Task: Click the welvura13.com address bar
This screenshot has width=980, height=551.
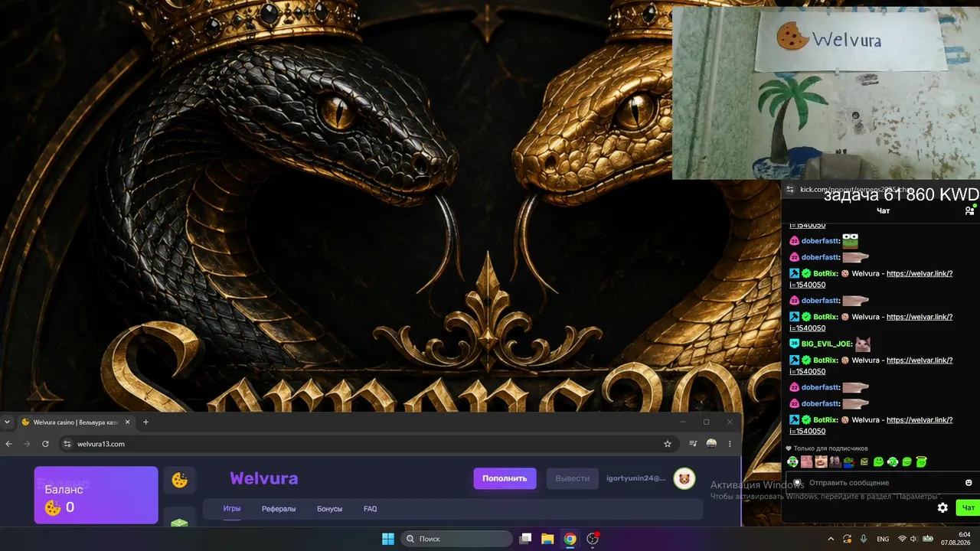Action: (367, 444)
